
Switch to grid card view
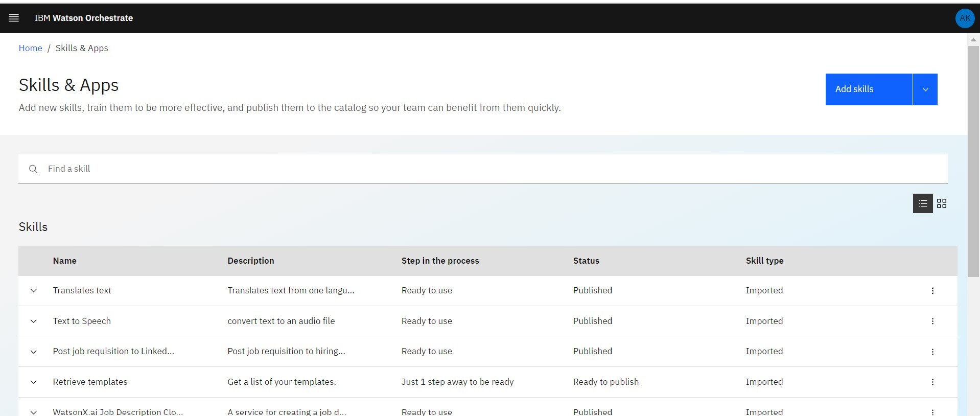(942, 203)
